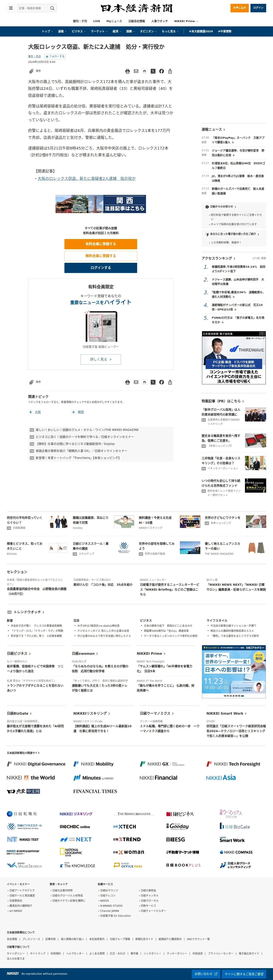Image resolution: width=273 pixels, height=980 pixels.
Task: Open the NIKKEI Tech Foresight logo link
Action: click(x=233, y=764)
